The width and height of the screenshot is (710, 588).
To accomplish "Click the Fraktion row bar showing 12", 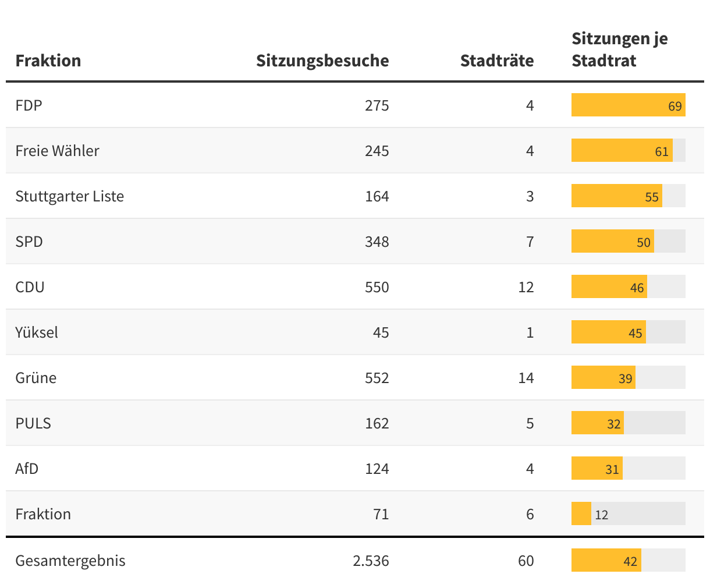I will click(x=581, y=514).
